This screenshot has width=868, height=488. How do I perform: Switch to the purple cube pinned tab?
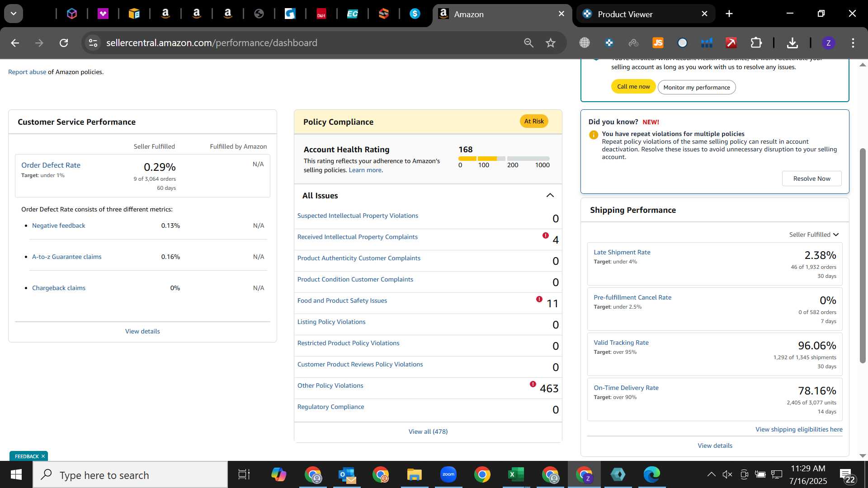(x=72, y=14)
